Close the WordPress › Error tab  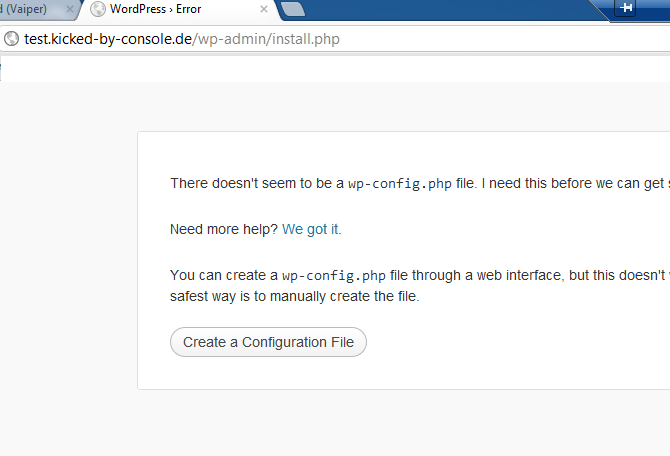coord(264,9)
